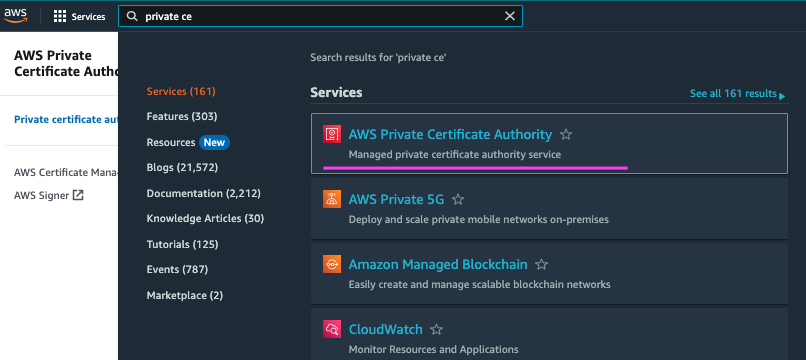This screenshot has width=806, height=360.
Task: Click the AWS Private 5G service icon
Action: [332, 199]
